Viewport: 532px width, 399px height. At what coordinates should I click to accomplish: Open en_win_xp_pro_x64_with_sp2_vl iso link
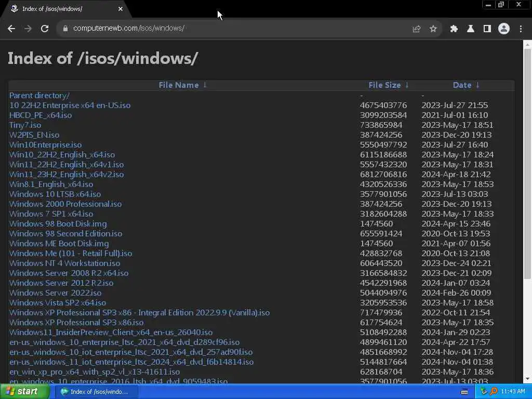point(95,371)
